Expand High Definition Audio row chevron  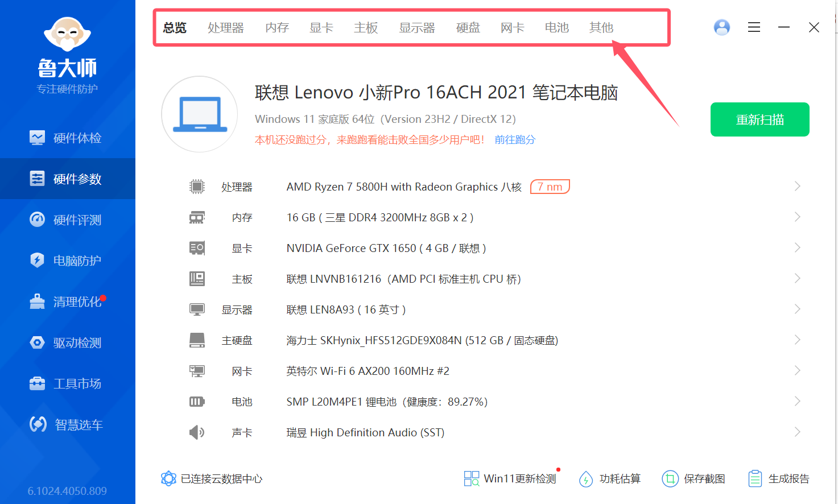coord(798,432)
